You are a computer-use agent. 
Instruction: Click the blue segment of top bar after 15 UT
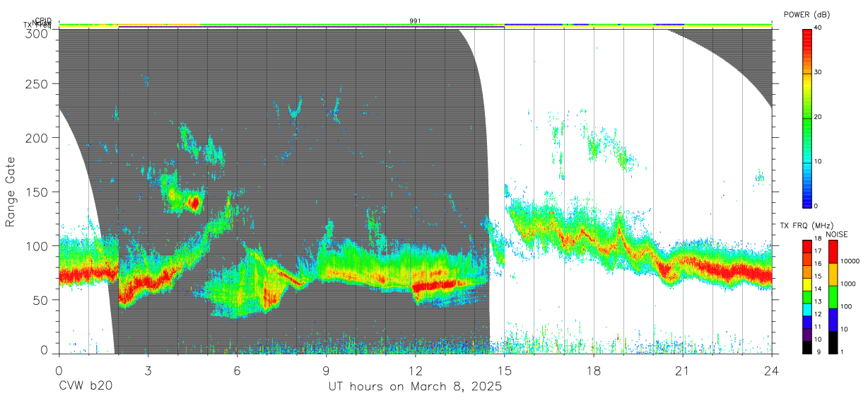(x=534, y=24)
